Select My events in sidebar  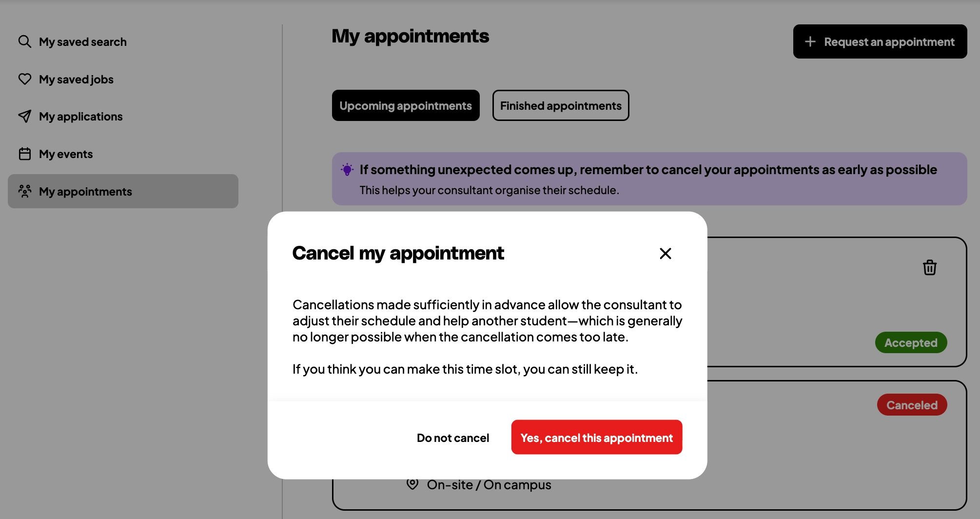[66, 154]
